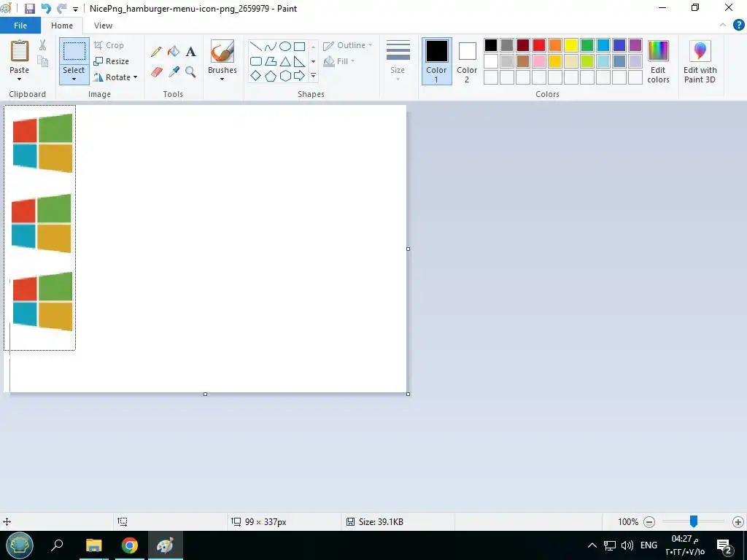The image size is (747, 560).
Task: Click the Copy icon in Clipboard
Action: pyautogui.click(x=42, y=61)
